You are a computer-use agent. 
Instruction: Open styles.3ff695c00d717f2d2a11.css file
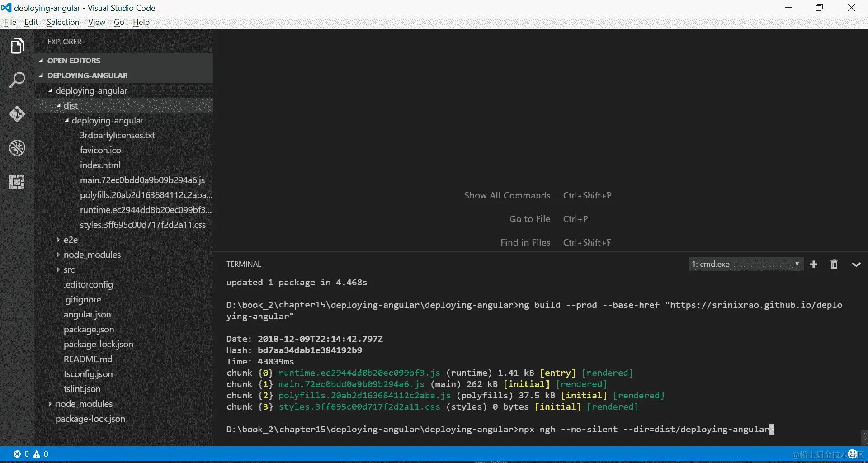pos(143,225)
